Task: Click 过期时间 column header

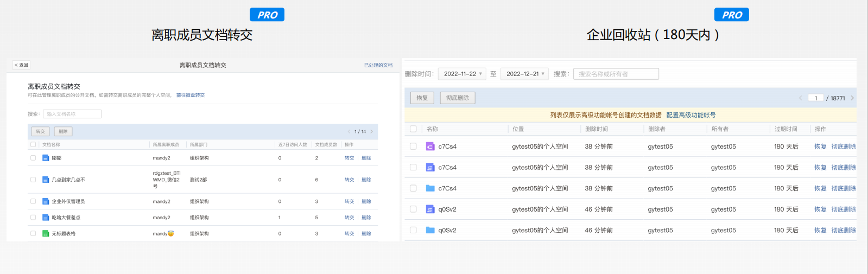Action: 785,129
